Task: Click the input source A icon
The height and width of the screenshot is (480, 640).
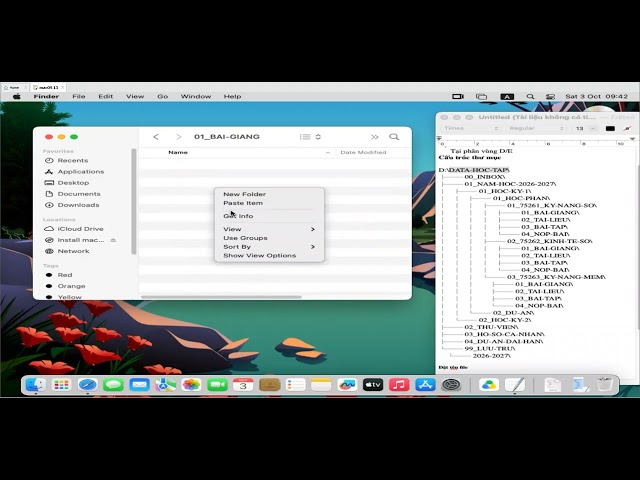Action: click(x=507, y=96)
